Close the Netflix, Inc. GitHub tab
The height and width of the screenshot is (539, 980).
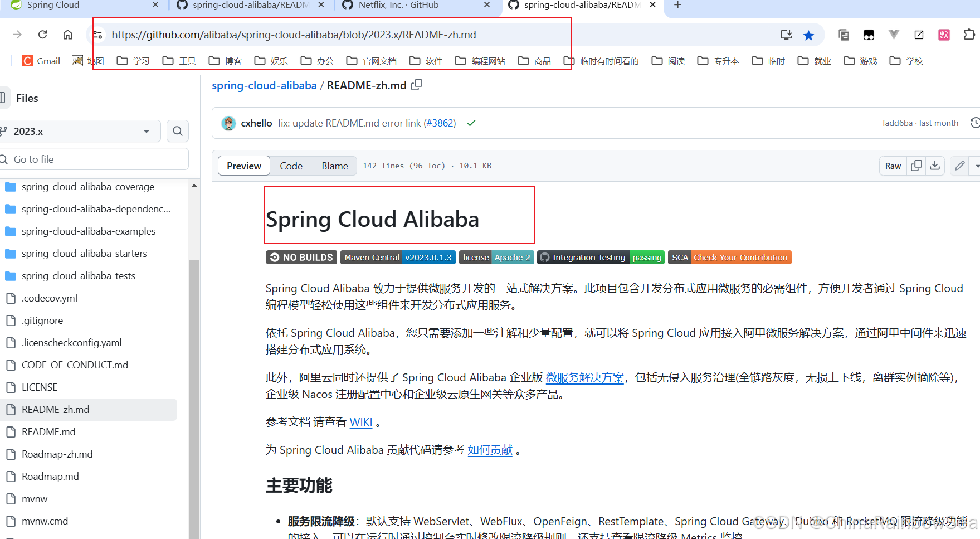487,5
